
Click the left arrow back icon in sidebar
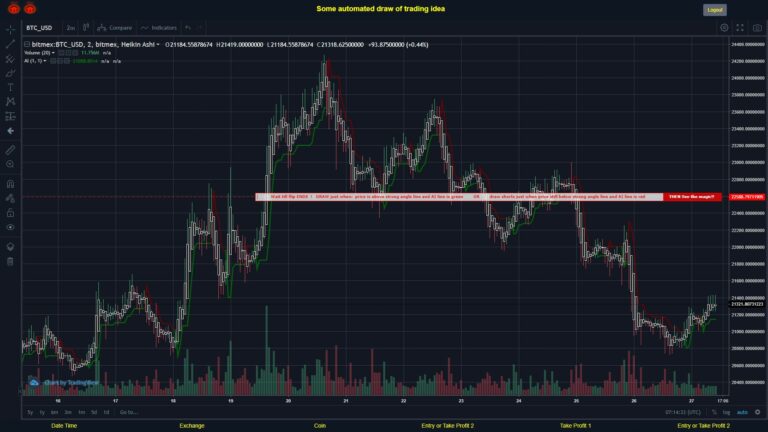point(10,131)
